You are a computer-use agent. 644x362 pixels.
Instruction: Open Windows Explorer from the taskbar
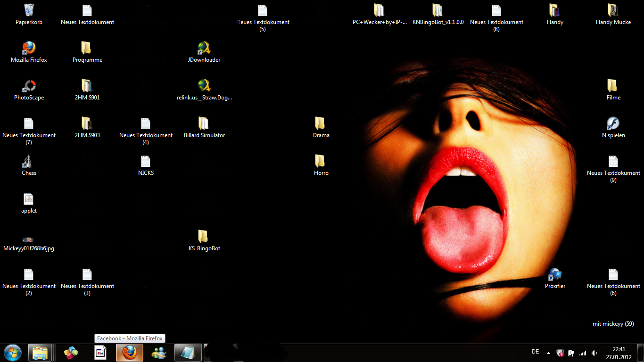coord(40,352)
